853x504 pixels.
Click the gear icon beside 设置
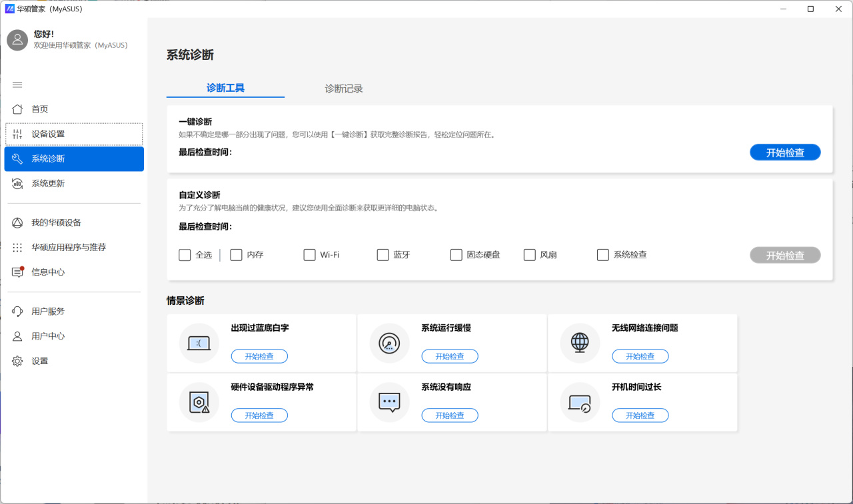coord(17,361)
